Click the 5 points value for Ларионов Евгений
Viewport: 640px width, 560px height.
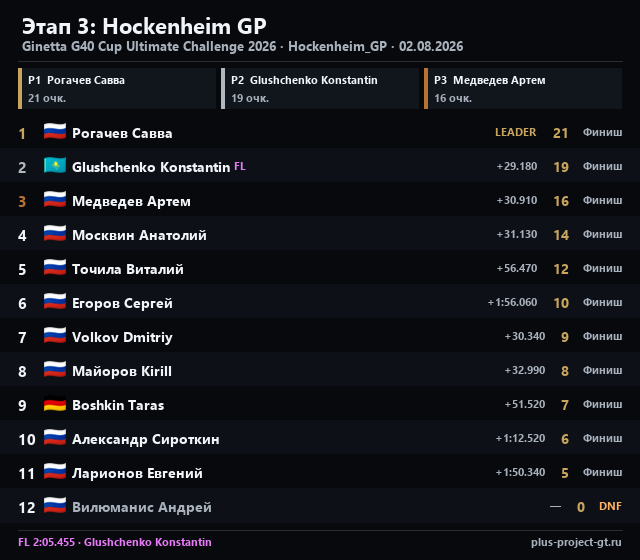(565, 473)
